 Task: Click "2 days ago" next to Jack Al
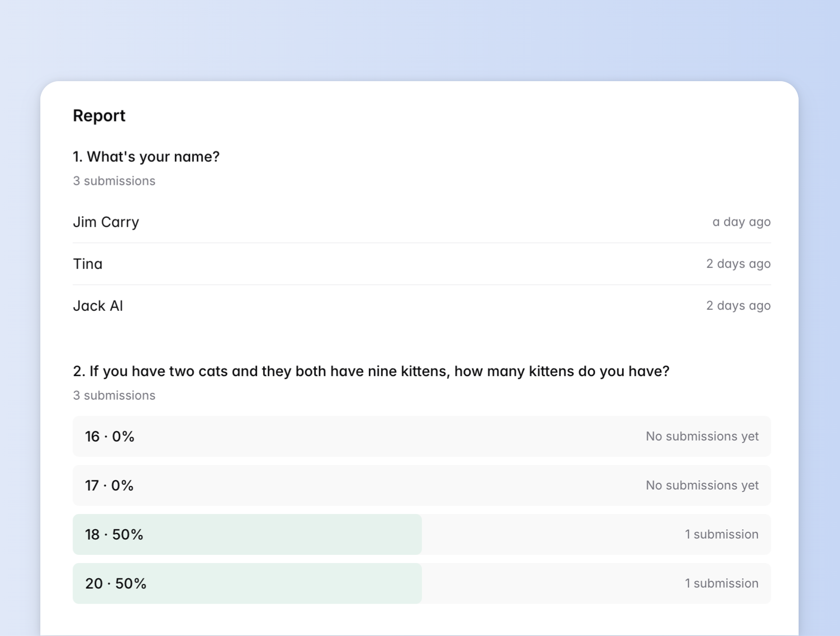pyautogui.click(x=738, y=305)
